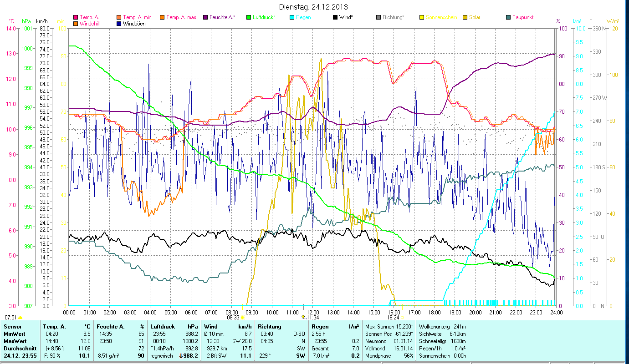Click the "Regen/1h" rate entry
The width and height of the screenshot is (629, 364).
pyautogui.click(x=442, y=349)
